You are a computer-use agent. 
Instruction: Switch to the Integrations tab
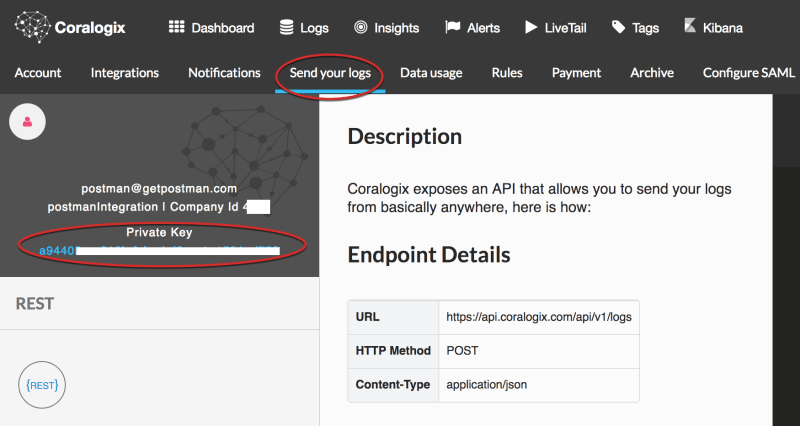coord(124,73)
